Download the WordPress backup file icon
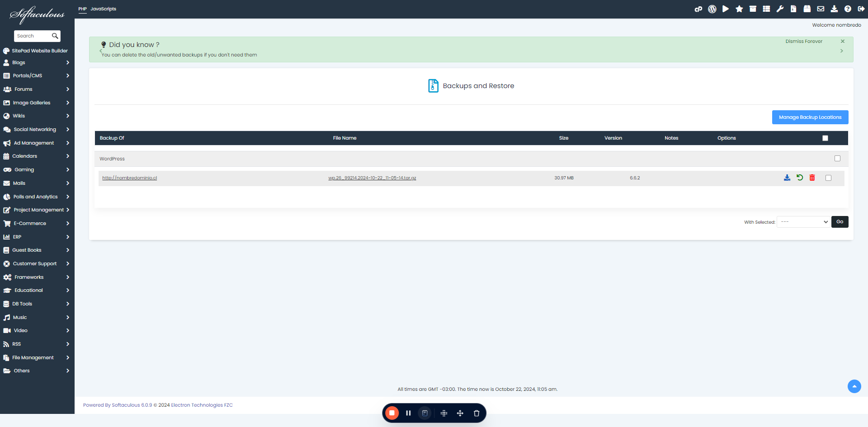 (787, 178)
